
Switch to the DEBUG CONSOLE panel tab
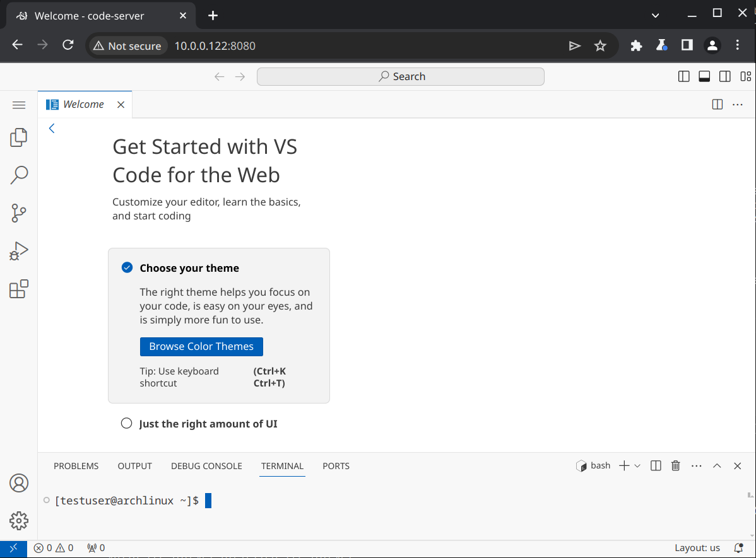(206, 466)
